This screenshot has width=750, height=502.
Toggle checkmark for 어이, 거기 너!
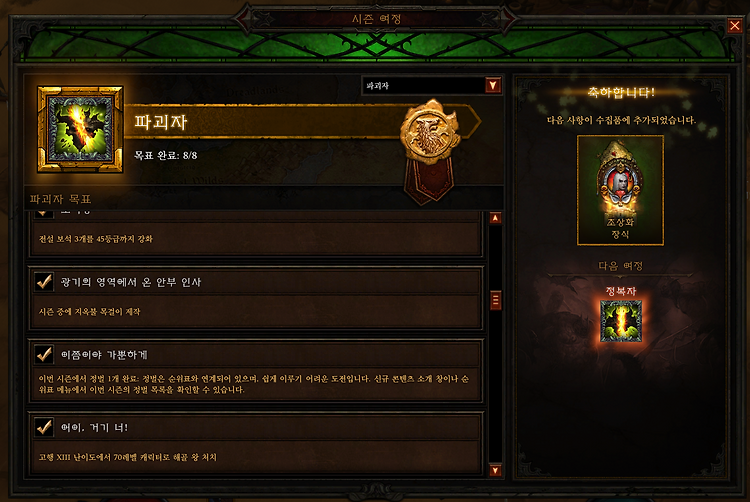coord(44,427)
